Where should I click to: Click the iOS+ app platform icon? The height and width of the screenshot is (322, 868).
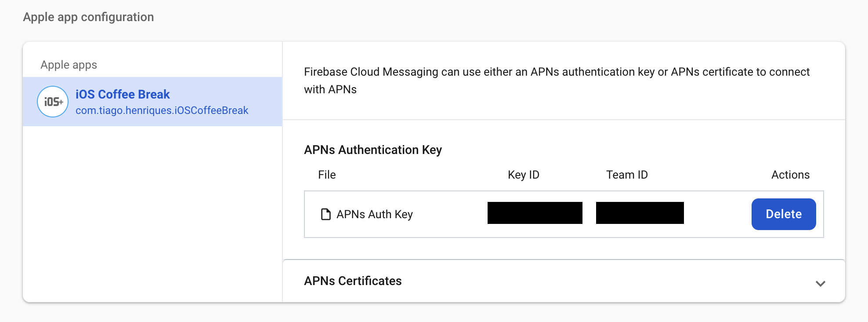pyautogui.click(x=53, y=102)
